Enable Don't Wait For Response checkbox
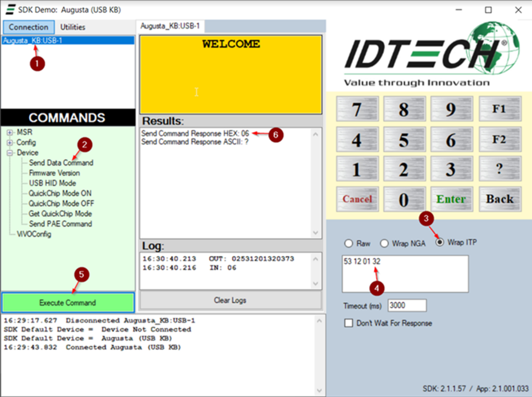Screen dimensions: 532x397 click(348, 323)
